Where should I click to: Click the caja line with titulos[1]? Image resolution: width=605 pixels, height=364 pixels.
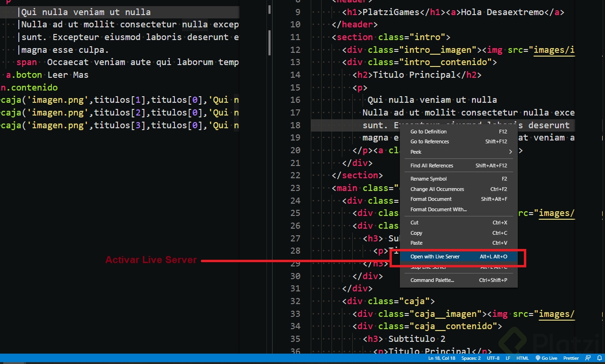pyautogui.click(x=120, y=99)
